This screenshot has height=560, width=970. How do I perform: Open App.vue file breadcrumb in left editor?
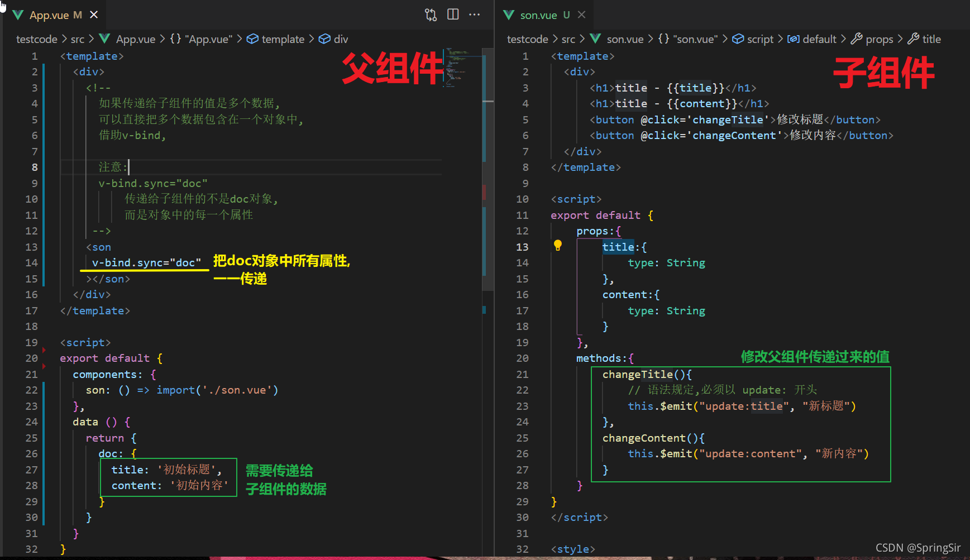(136, 39)
